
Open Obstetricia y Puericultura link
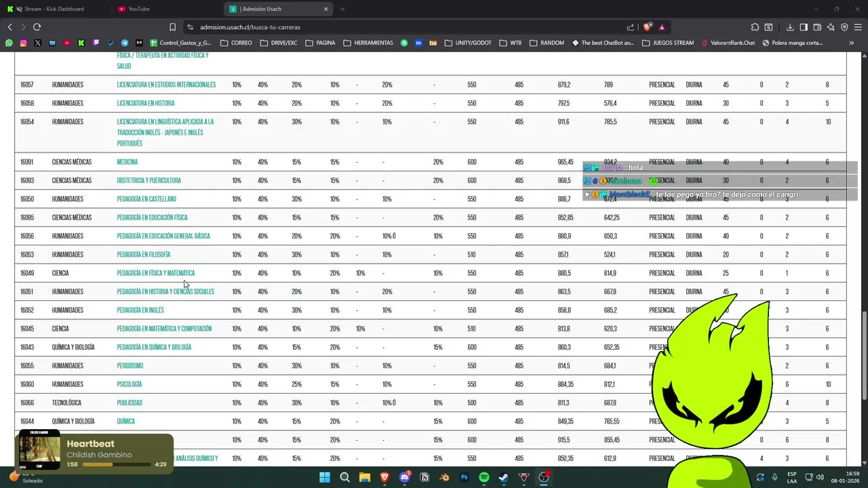coord(149,180)
